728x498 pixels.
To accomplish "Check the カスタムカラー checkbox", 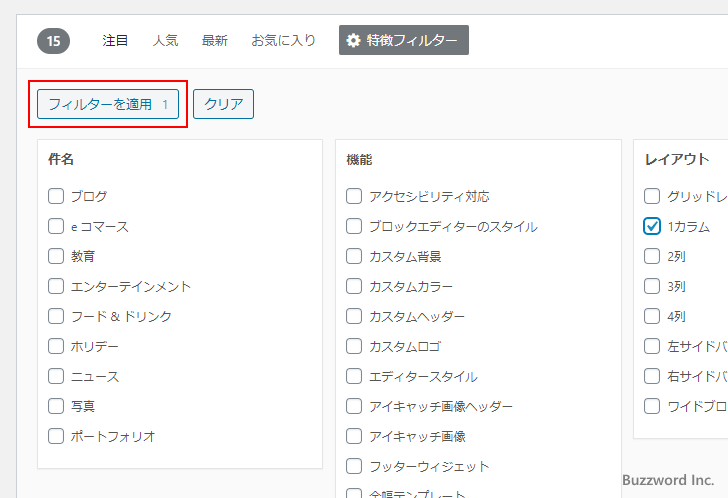I will (354, 286).
